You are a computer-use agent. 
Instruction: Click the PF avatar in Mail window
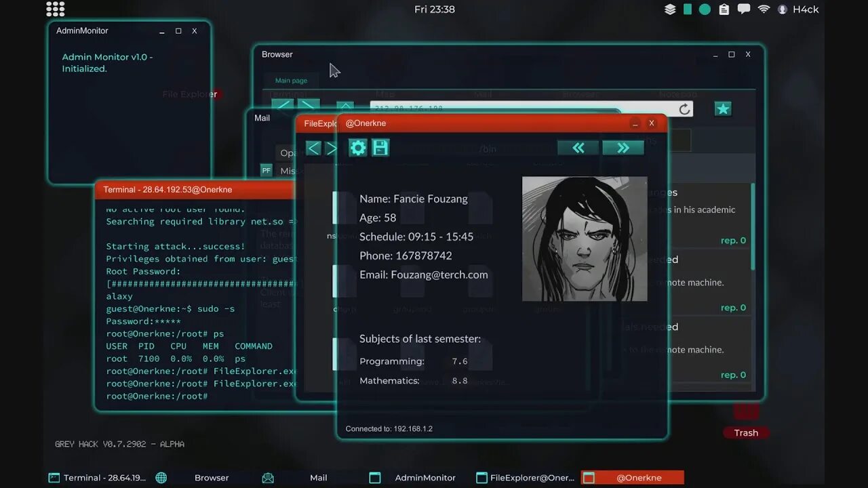coord(267,170)
